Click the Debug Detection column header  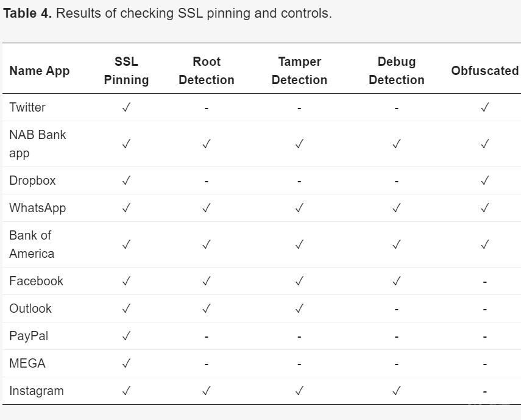(x=397, y=71)
